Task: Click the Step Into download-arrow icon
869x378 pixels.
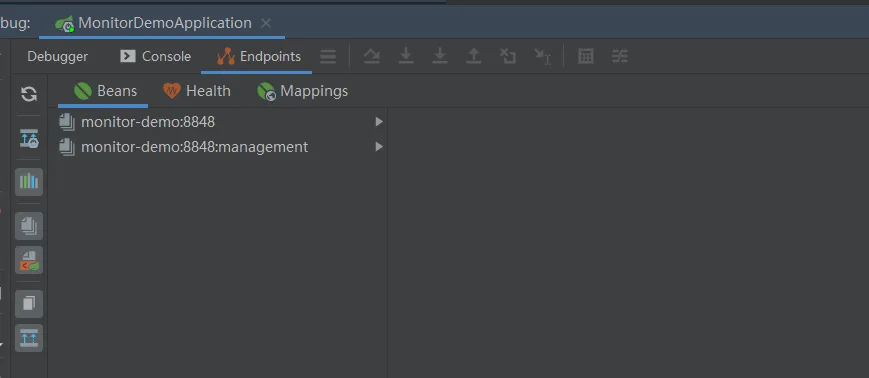Action: point(406,56)
